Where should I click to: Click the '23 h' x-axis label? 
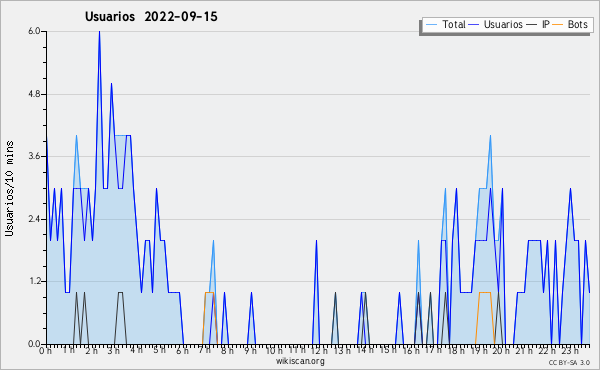click(570, 350)
